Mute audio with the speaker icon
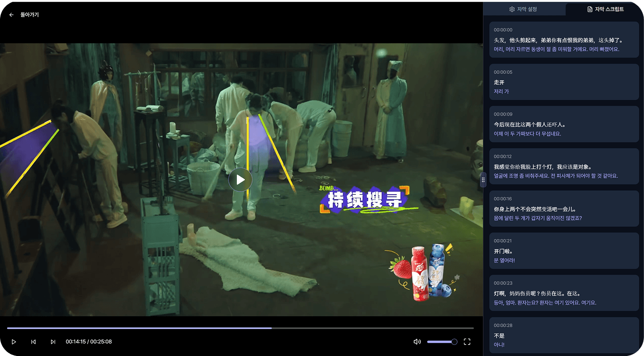The image size is (644, 356). click(417, 342)
